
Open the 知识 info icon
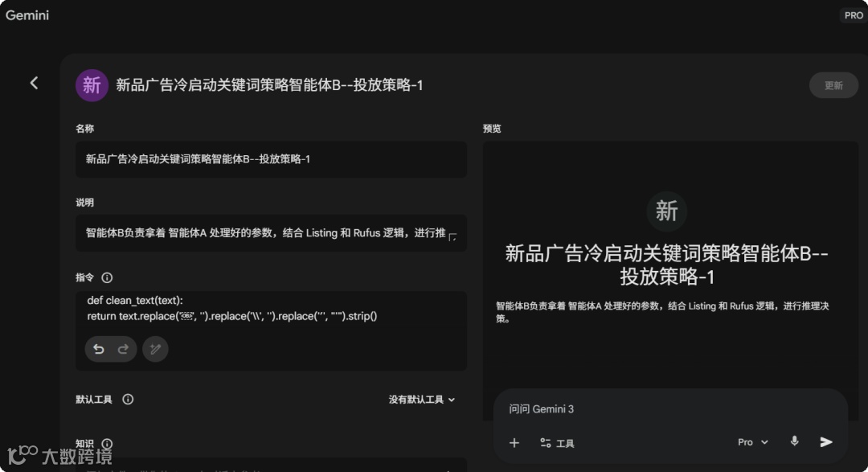[108, 444]
